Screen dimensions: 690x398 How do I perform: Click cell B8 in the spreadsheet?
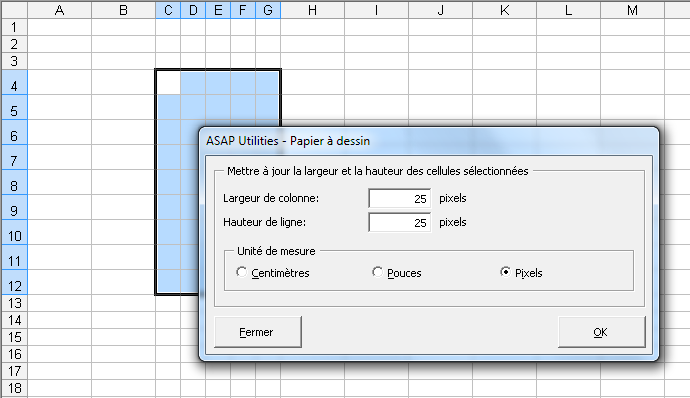(x=124, y=182)
